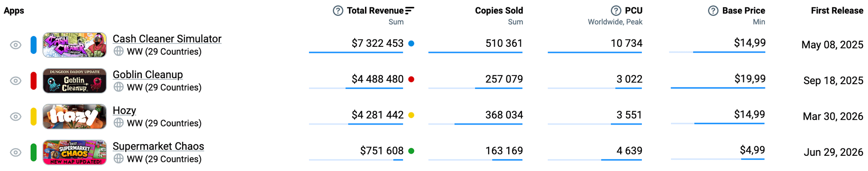Sort by the Total Revenue column header
This screenshot has height=171, width=868.
tap(375, 11)
